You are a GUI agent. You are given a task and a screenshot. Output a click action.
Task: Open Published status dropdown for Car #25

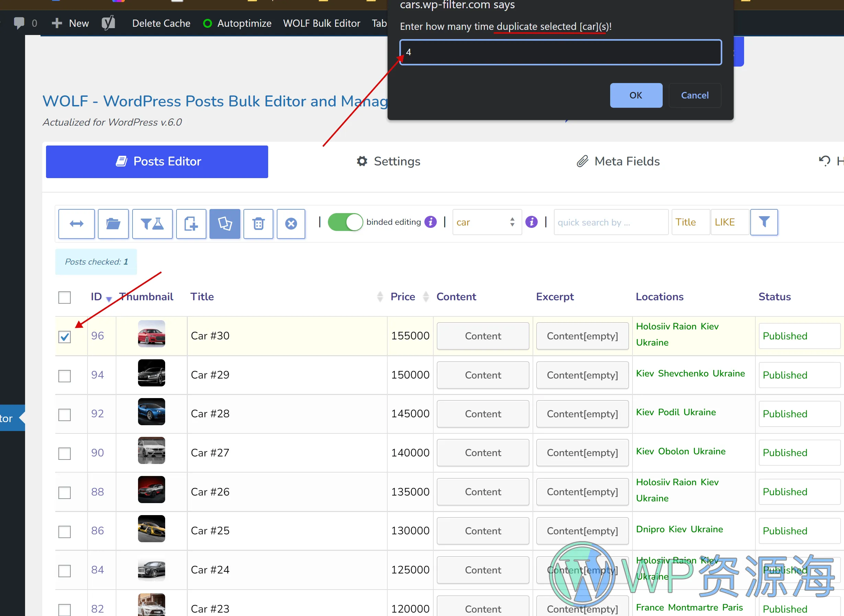click(799, 531)
